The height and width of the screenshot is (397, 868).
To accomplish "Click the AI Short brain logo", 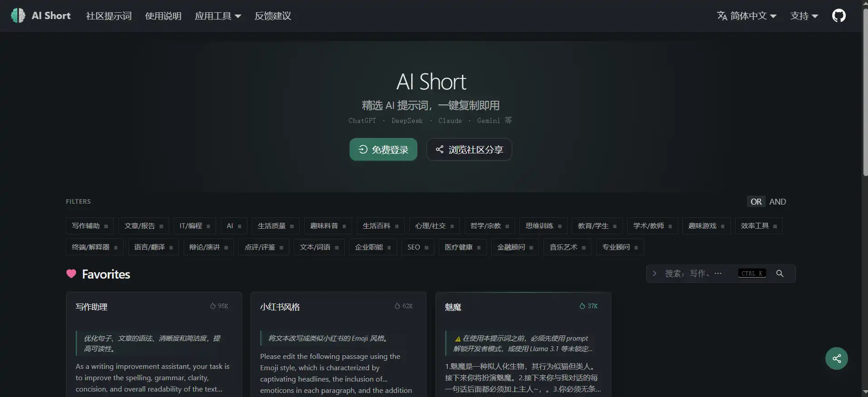I will pos(18,16).
